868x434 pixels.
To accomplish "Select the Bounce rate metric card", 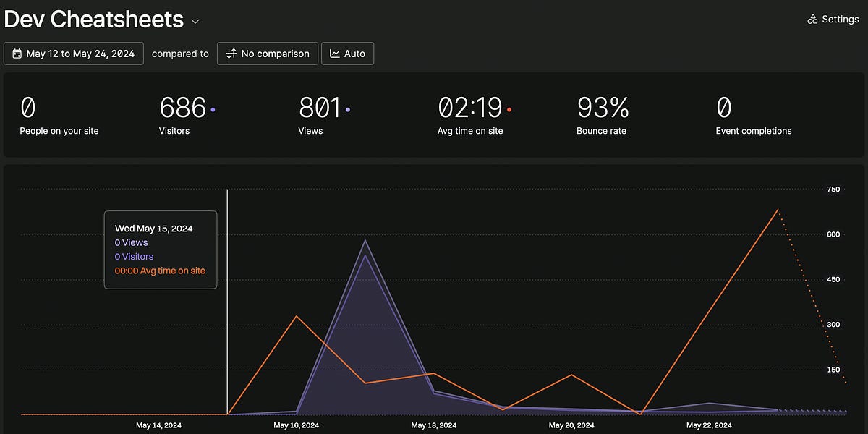I will pyautogui.click(x=602, y=116).
